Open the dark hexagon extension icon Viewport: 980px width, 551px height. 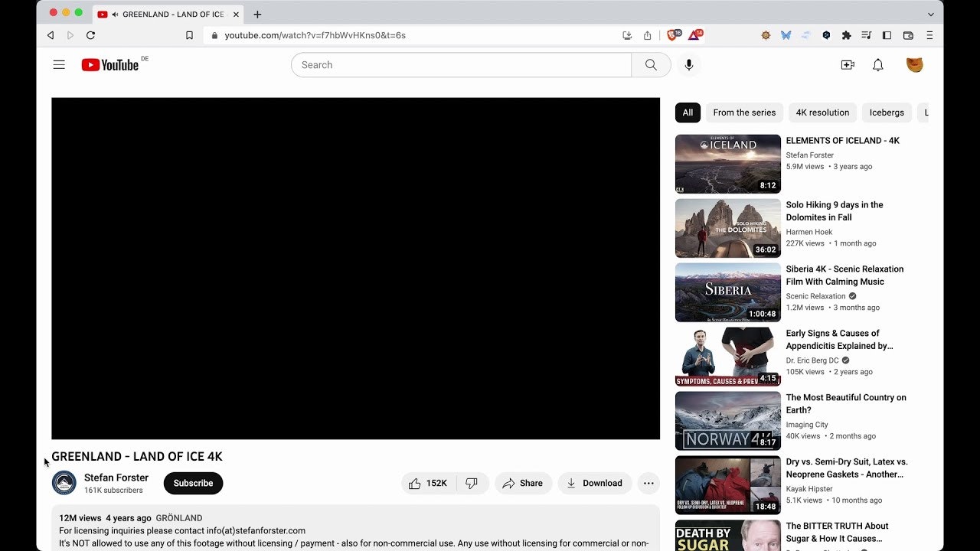826,35
